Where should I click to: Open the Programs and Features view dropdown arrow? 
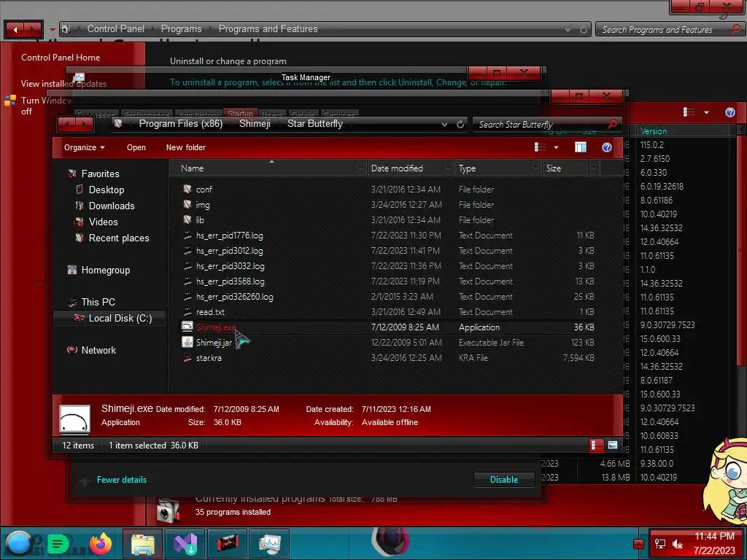pos(706,112)
